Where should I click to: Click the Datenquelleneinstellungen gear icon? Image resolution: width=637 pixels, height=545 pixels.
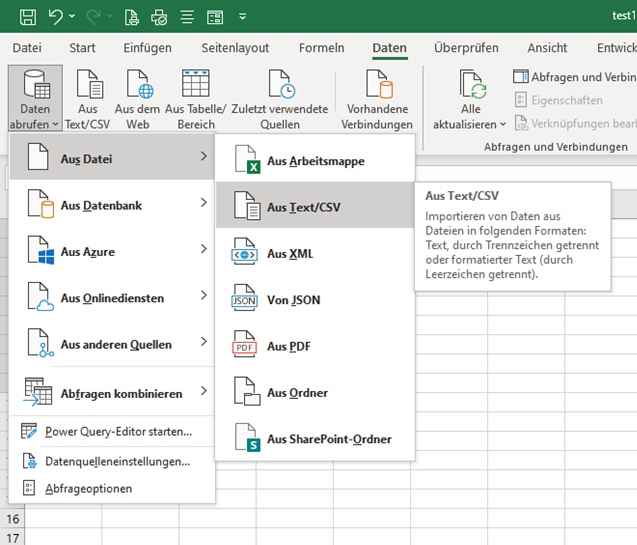tap(29, 461)
